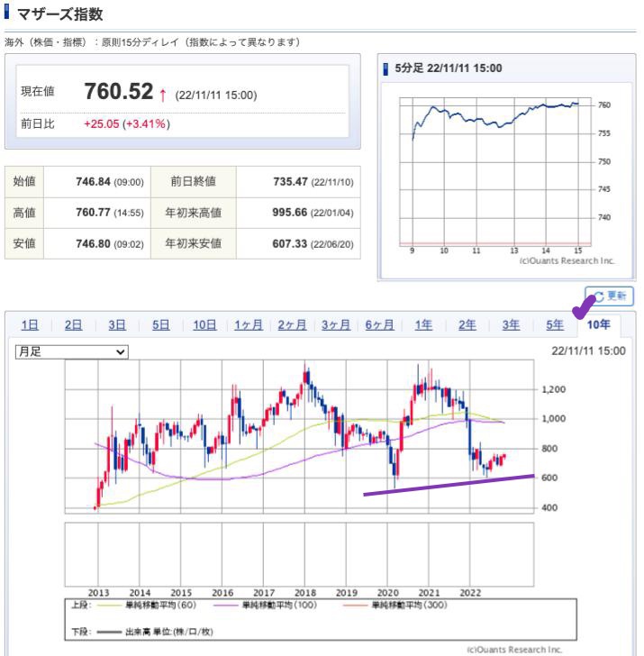
Task: Click the 年初来高値 value 995.66
Action: click(x=290, y=213)
